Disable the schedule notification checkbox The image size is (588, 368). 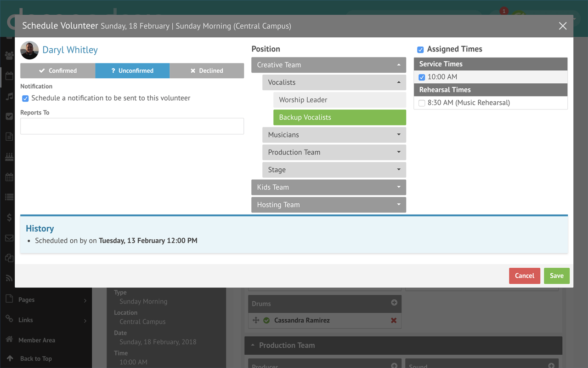point(25,98)
